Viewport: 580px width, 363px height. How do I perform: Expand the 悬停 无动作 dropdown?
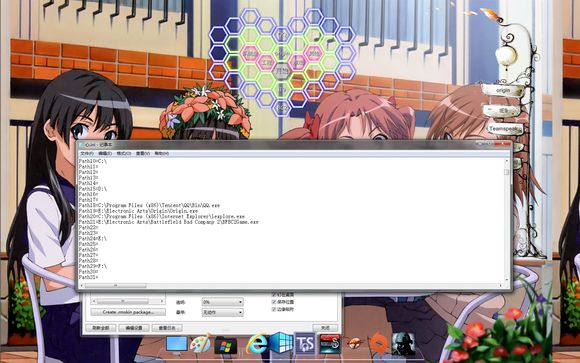[222, 312]
